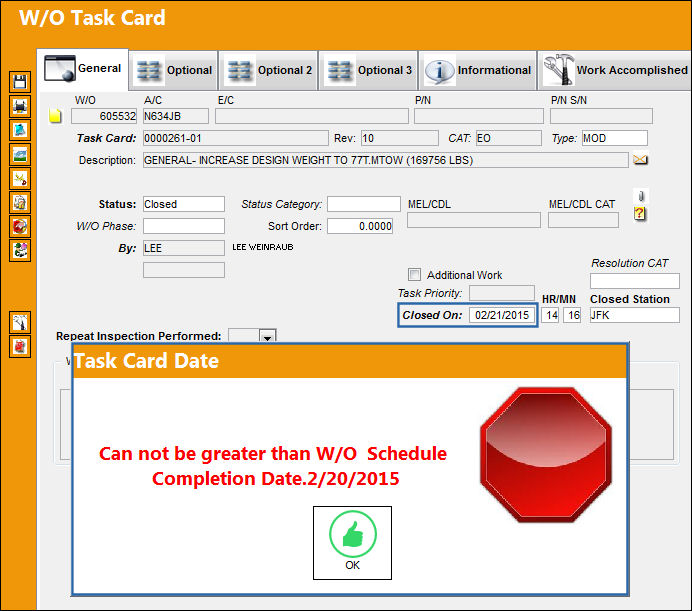Click the A/C field N634JB
The width and height of the screenshot is (692, 611).
tap(176, 116)
